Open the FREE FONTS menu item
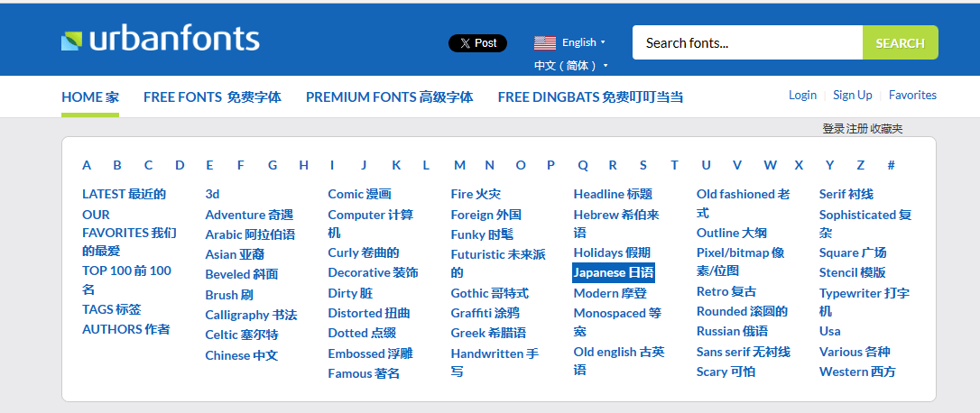 click(212, 96)
